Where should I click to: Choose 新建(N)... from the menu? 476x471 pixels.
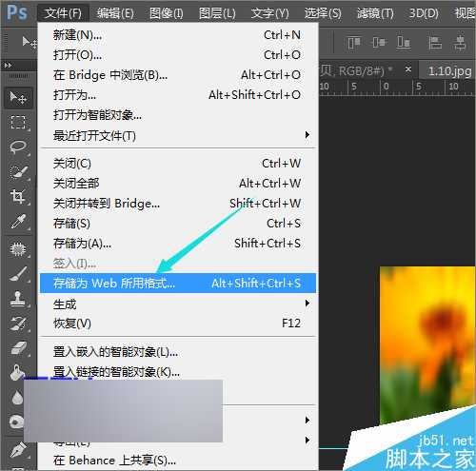coord(178,35)
